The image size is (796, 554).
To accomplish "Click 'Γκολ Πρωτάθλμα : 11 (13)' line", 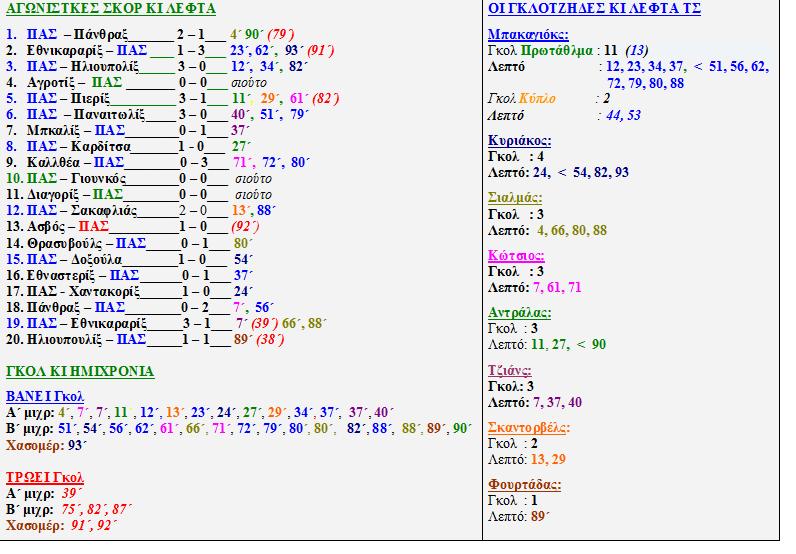I will (568, 51).
